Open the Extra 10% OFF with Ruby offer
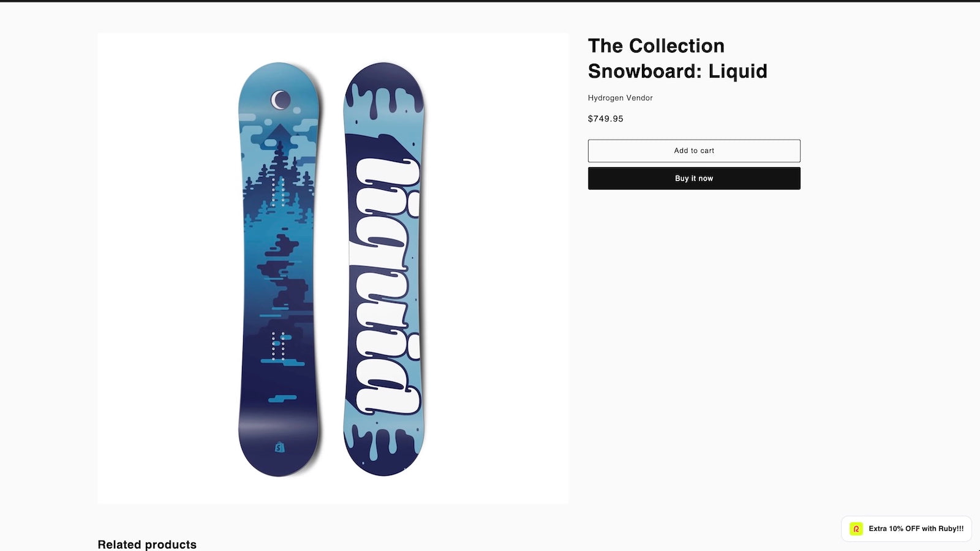The height and width of the screenshot is (551, 980). pyautogui.click(x=907, y=529)
